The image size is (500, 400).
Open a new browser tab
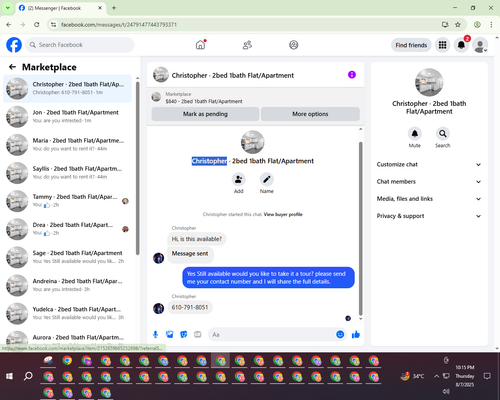[x=114, y=8]
